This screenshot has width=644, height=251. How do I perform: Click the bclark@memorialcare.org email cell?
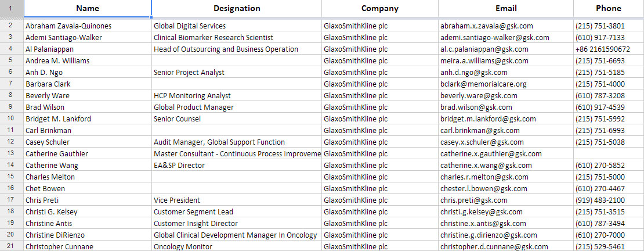pyautogui.click(x=506, y=84)
